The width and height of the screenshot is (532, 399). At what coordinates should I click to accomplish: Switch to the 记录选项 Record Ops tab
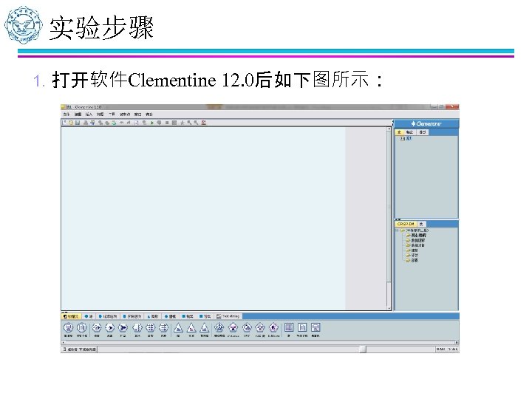pos(108,316)
